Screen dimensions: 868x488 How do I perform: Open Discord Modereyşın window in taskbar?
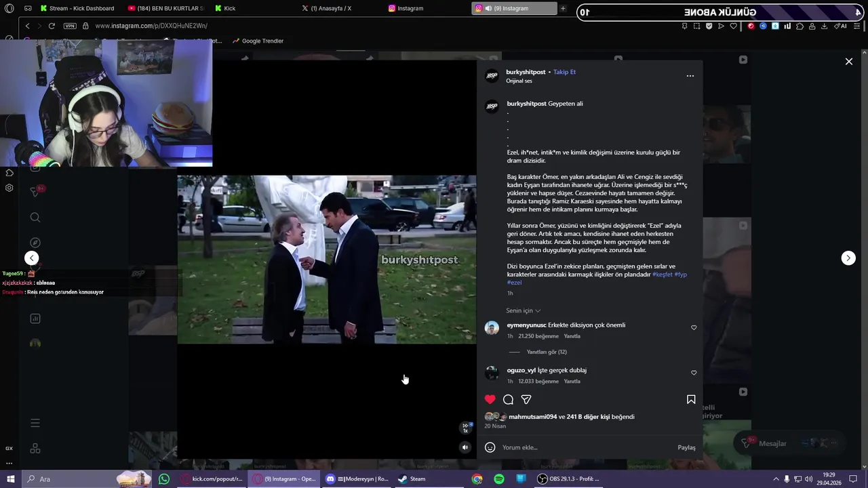(357, 479)
